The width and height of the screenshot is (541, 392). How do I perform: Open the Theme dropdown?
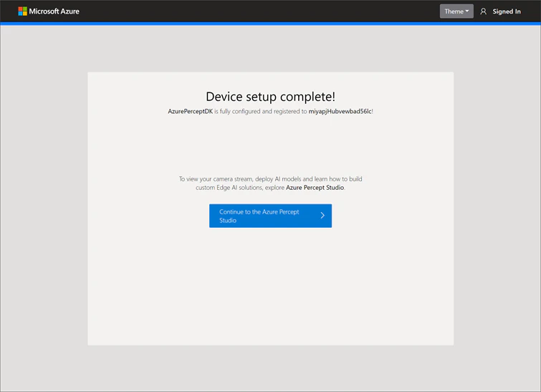click(x=456, y=11)
